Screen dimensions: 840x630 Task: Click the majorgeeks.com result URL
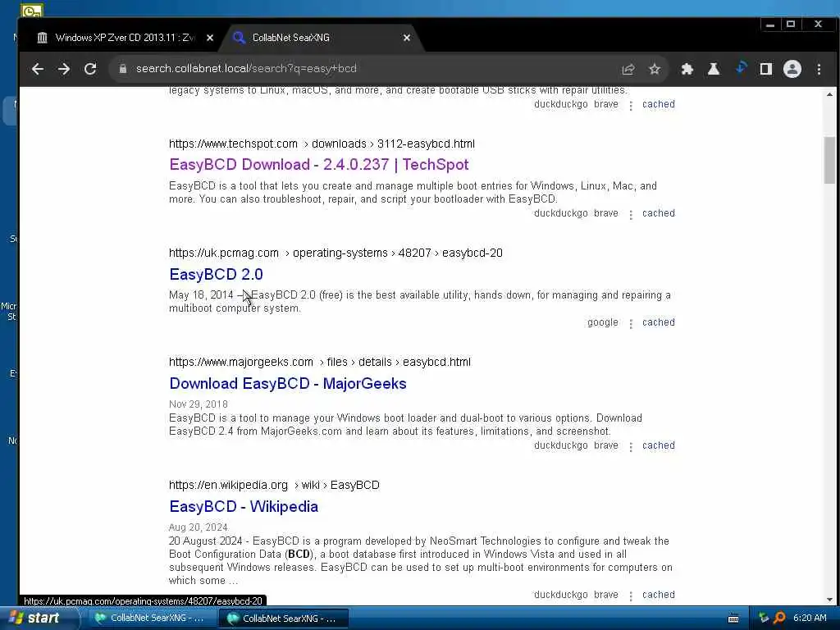point(320,362)
